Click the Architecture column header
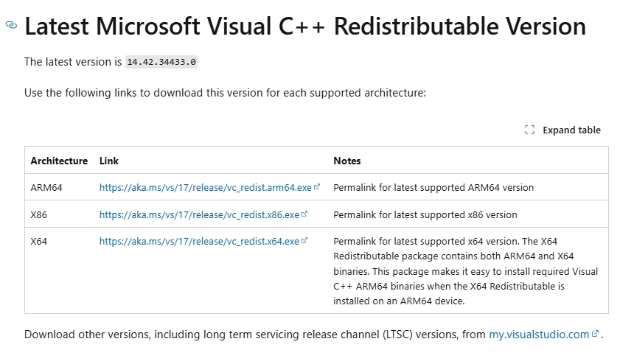The width and height of the screenshot is (620, 364). click(59, 161)
